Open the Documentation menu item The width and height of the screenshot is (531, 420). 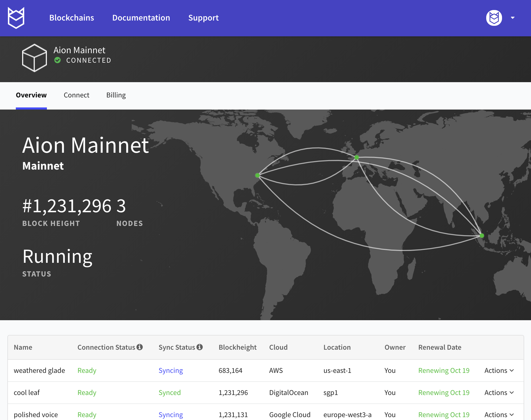pyautogui.click(x=141, y=18)
